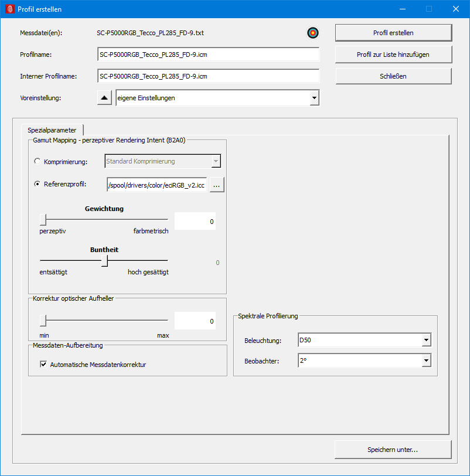Open the Voreinstellung dropdown list
470x476 pixels.
pos(314,98)
